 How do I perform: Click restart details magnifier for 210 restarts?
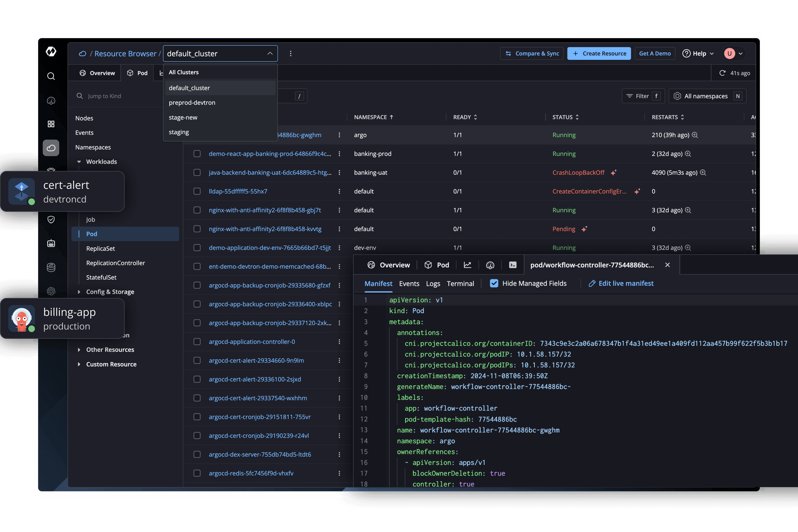tap(695, 135)
